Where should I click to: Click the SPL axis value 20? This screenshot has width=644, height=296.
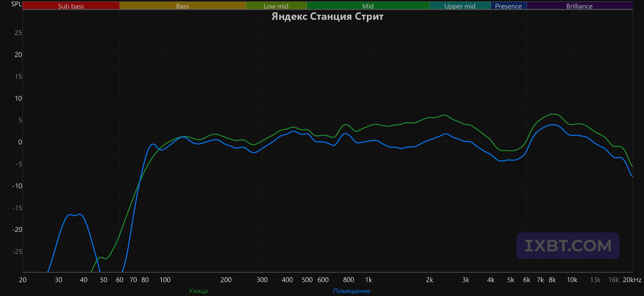(x=18, y=55)
